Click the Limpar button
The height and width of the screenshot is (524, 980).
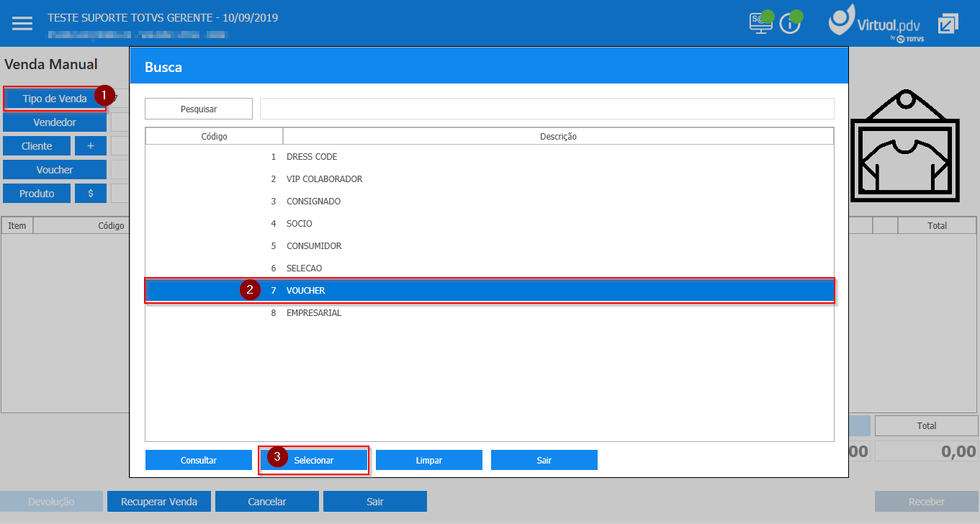429,460
